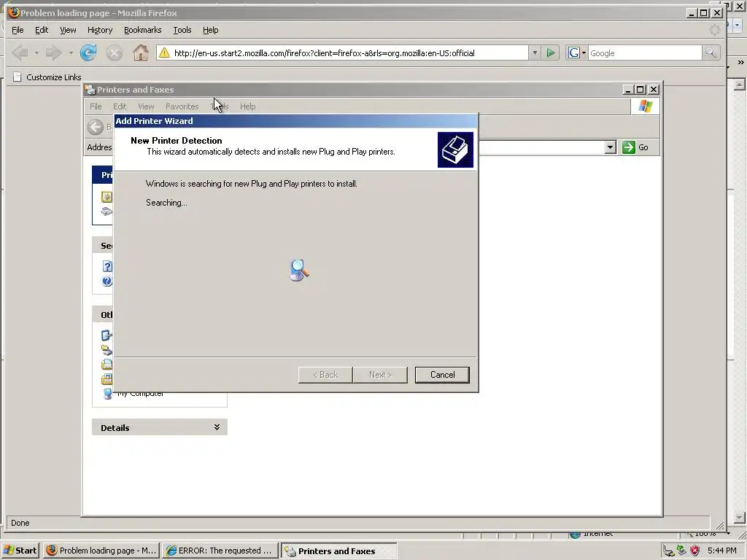
Task: Click Firefox status bar Done text
Action: click(20, 523)
